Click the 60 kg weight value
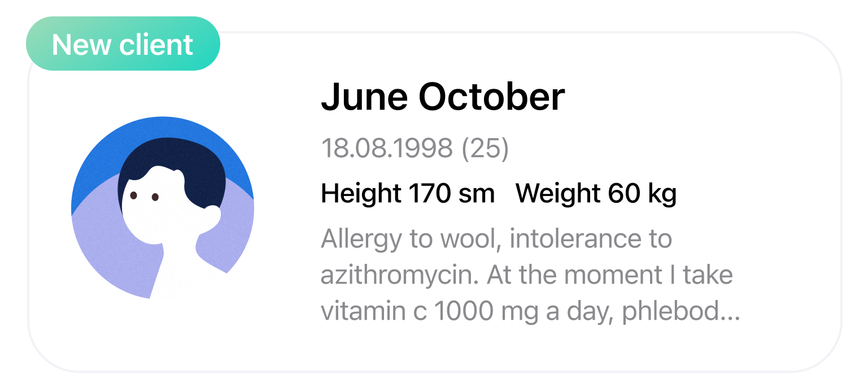 click(642, 194)
